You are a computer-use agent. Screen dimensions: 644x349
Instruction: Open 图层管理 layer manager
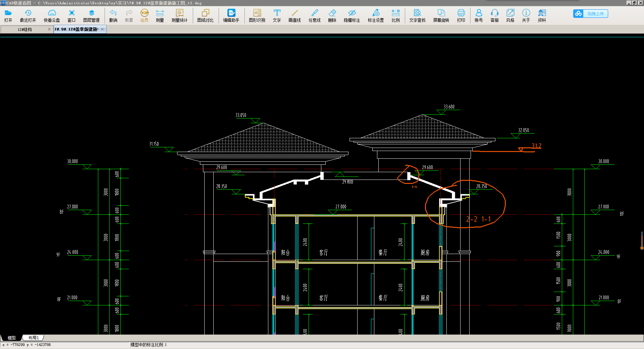[x=91, y=16]
